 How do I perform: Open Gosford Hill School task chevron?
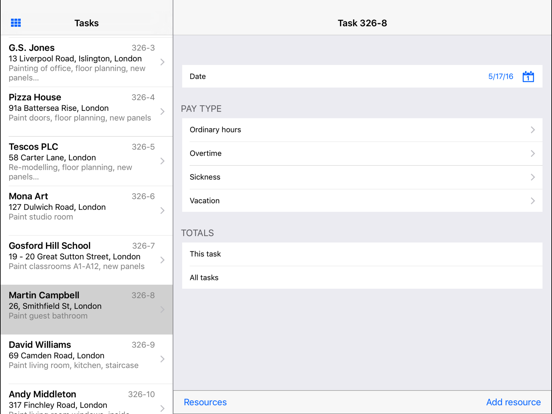(x=162, y=260)
